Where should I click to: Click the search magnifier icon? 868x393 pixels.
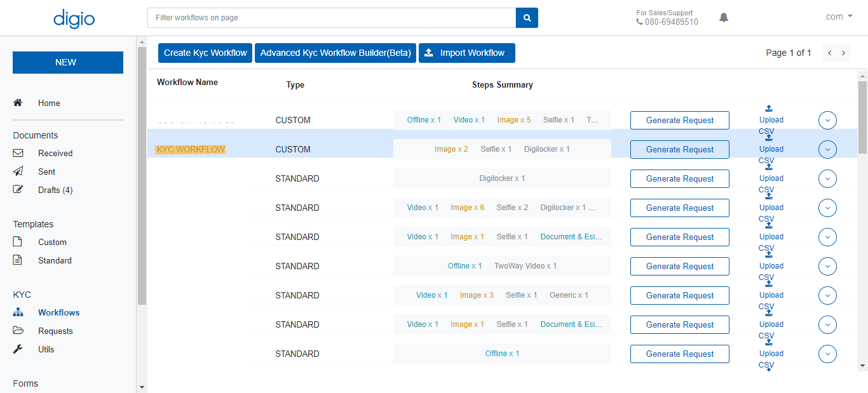click(526, 17)
